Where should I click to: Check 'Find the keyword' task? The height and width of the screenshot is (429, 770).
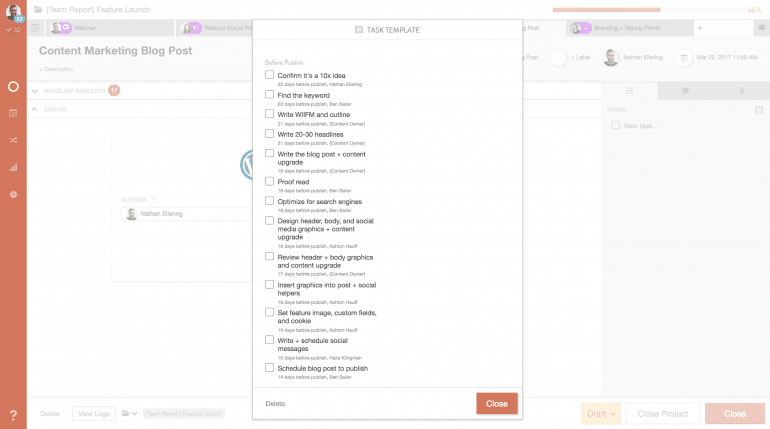tap(269, 94)
